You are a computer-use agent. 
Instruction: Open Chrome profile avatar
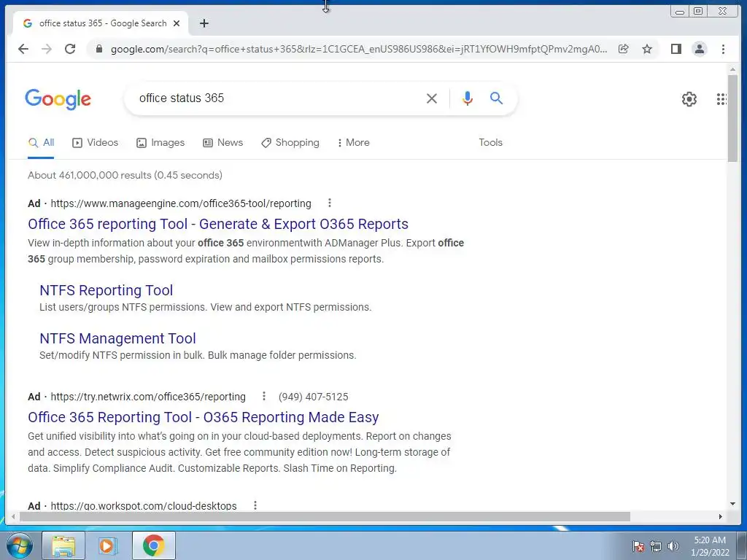point(699,49)
